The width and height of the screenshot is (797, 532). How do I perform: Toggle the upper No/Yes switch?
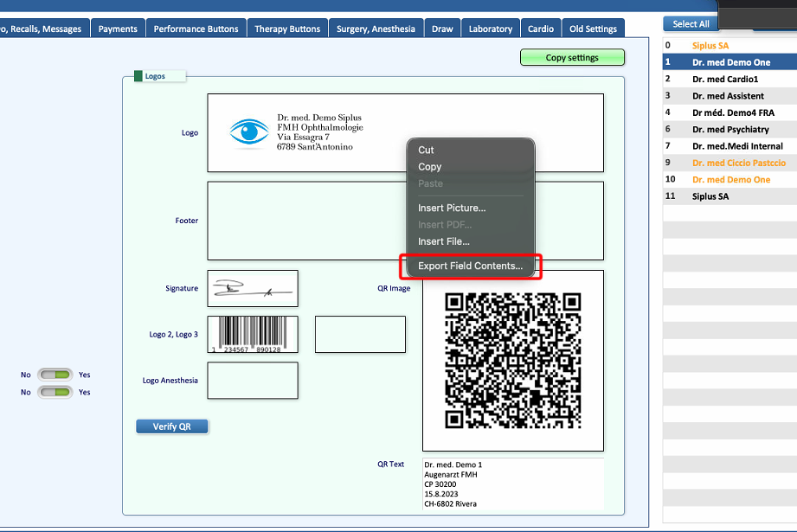[x=55, y=375]
